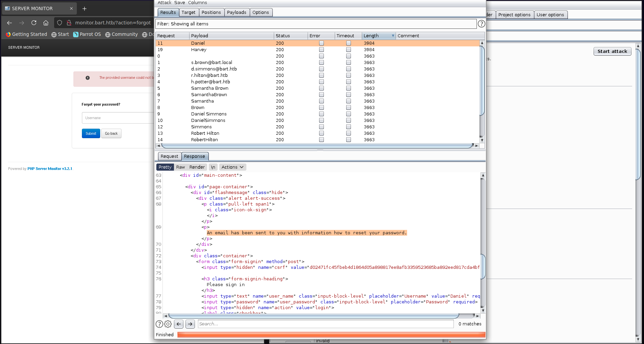
Task: Open the Firefox home page icon
Action: (46, 23)
